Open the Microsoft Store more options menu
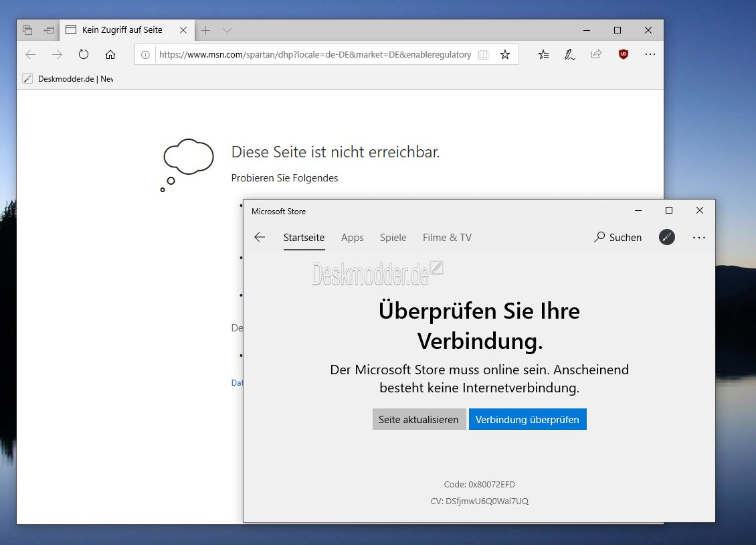This screenshot has width=756, height=545. tap(698, 237)
